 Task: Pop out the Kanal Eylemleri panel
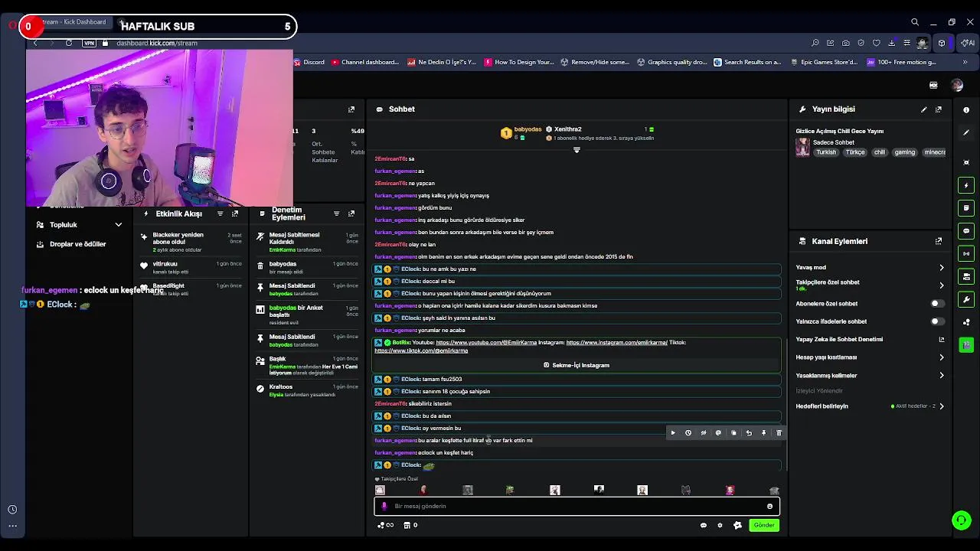(x=939, y=241)
